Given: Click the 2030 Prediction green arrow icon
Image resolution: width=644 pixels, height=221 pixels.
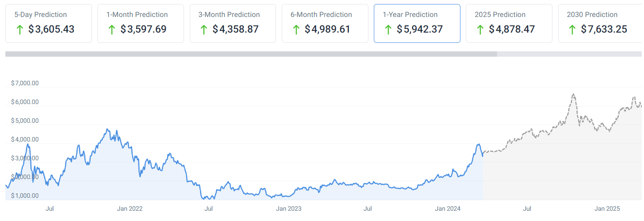Looking at the screenshot, I should pyautogui.click(x=572, y=30).
